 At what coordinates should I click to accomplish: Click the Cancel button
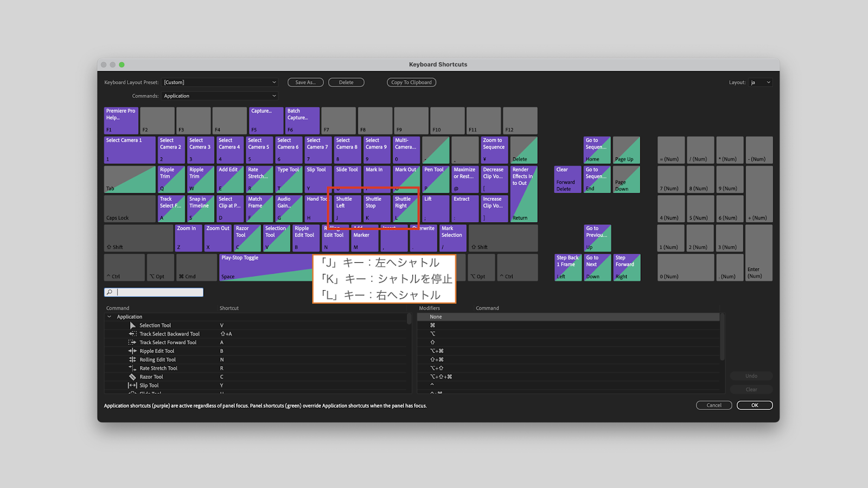[x=714, y=405]
